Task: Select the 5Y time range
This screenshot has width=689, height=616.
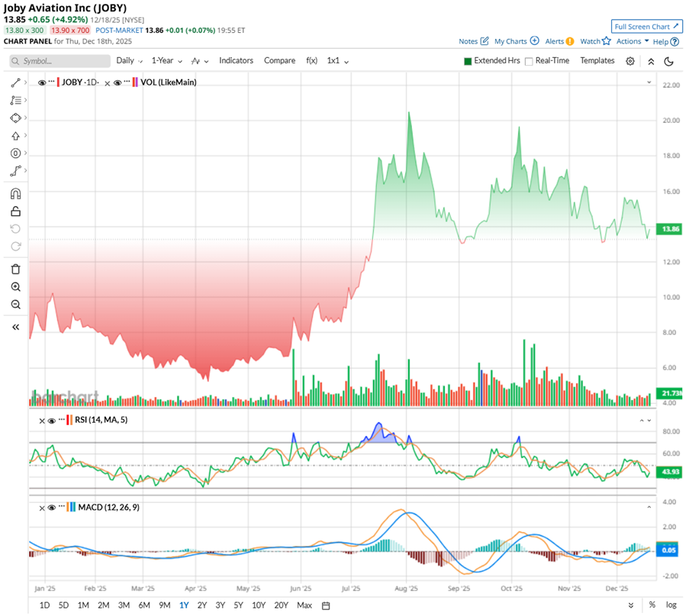Action: coord(238,605)
